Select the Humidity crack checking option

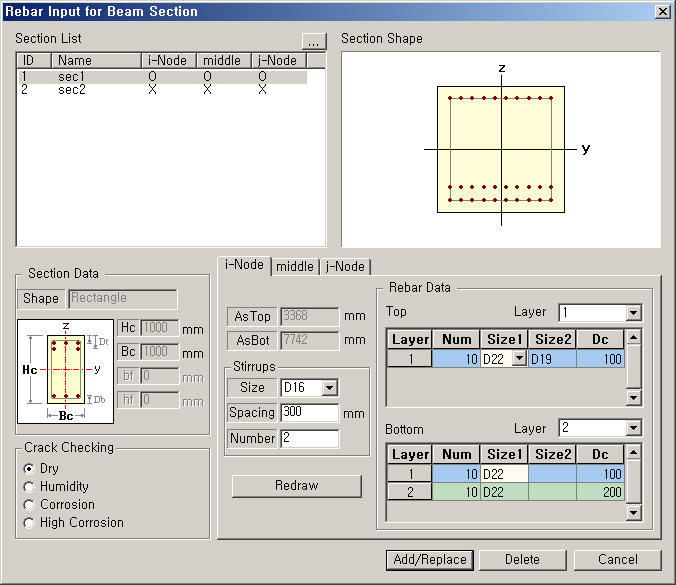pos(30,487)
